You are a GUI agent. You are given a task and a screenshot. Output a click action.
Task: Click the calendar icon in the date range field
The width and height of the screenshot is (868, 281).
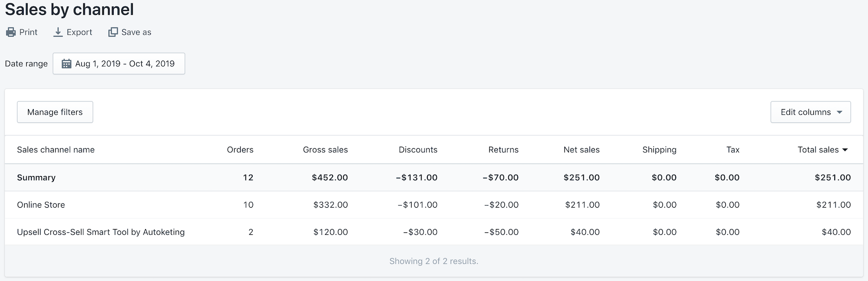tap(67, 63)
